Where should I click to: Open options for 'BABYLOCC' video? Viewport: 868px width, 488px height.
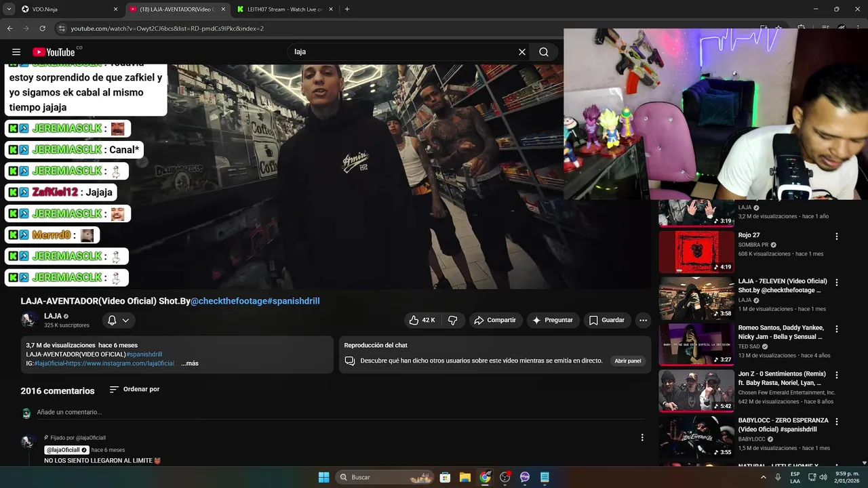[837, 422]
